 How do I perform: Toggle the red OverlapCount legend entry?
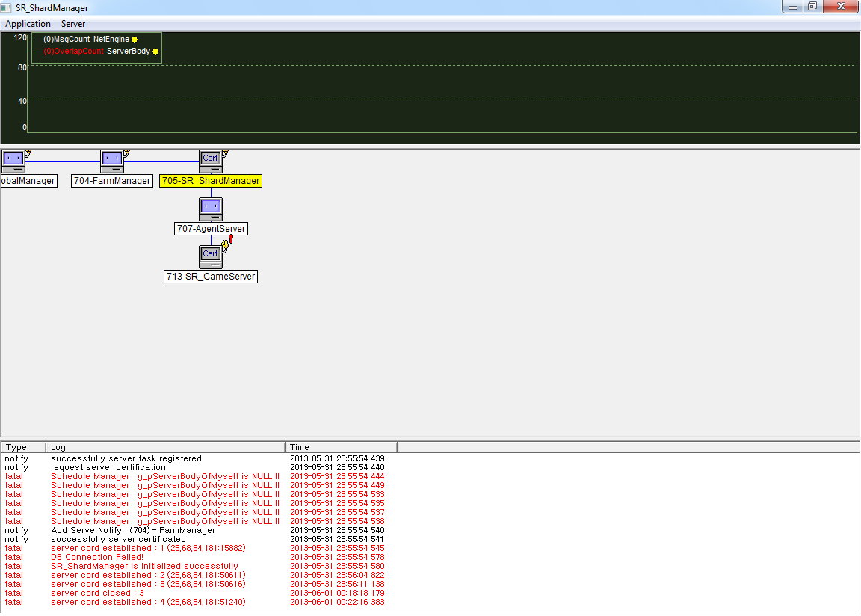(73, 52)
